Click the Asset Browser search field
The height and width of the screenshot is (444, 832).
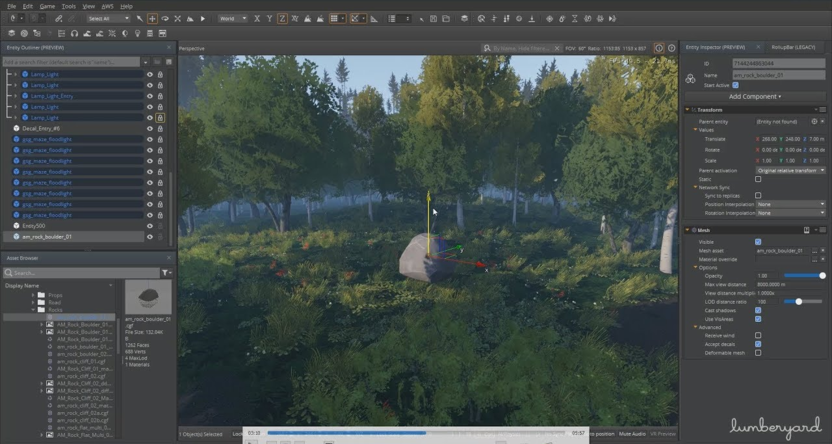click(82, 272)
